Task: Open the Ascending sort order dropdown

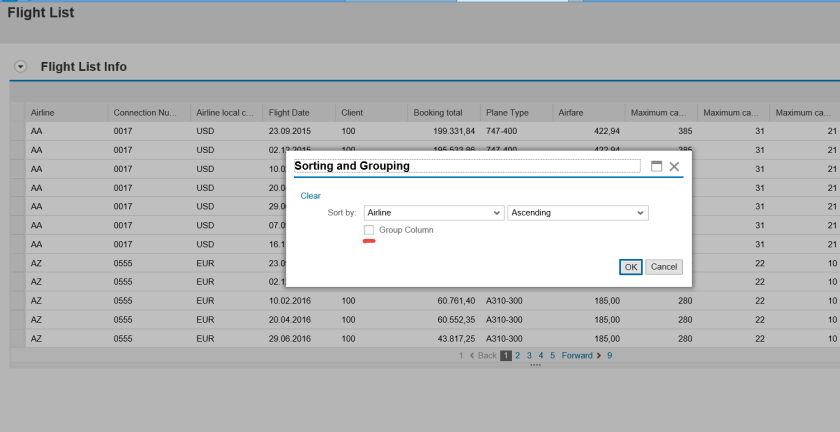Action: click(641, 213)
